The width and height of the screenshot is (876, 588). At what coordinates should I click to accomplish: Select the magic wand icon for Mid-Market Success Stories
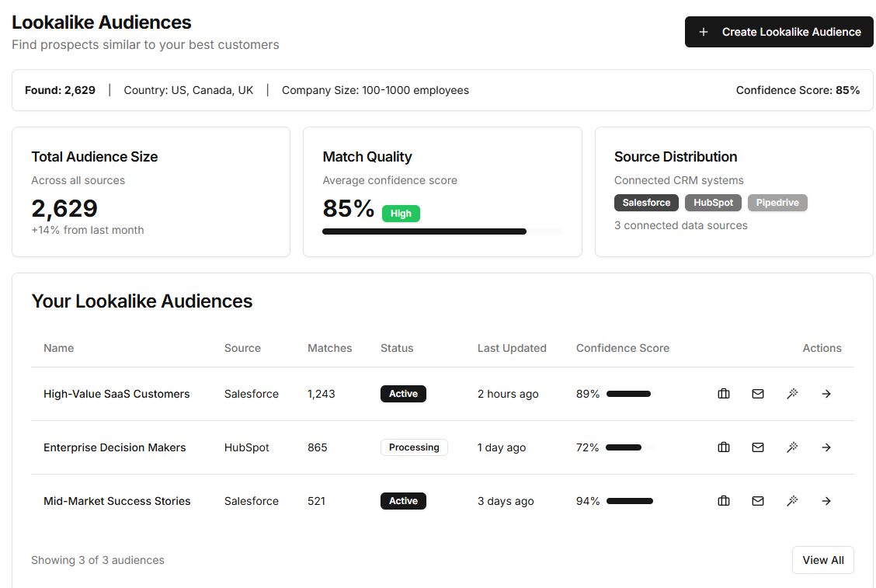coord(792,501)
